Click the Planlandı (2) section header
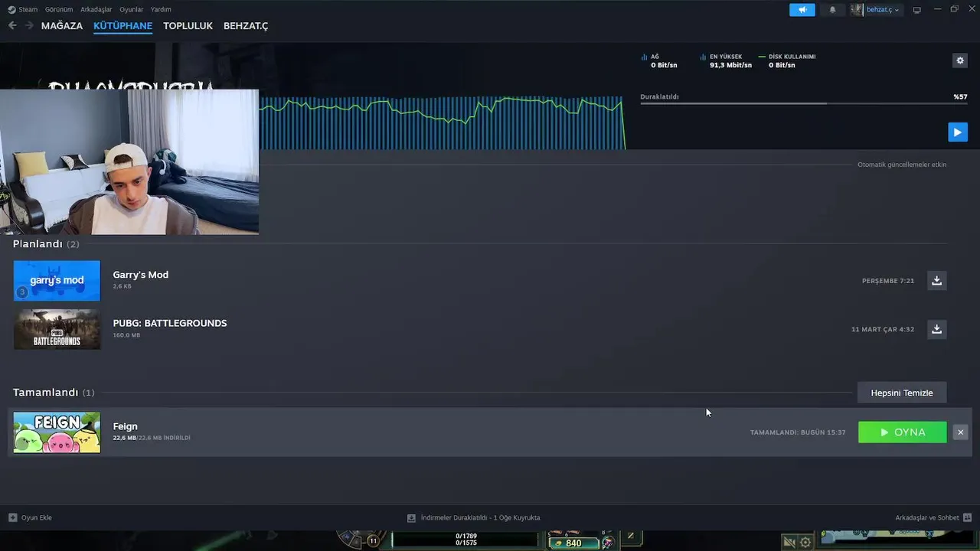The image size is (980, 551). [x=46, y=244]
